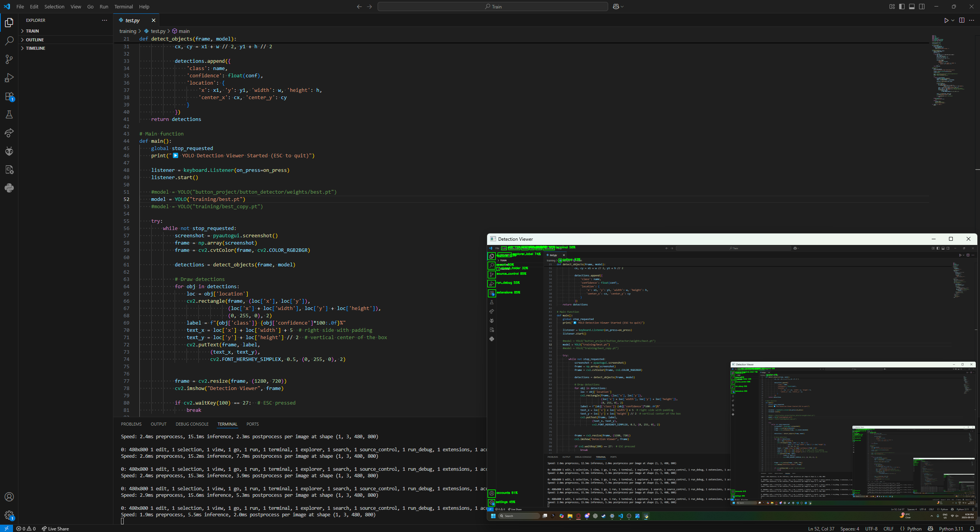Click the 'Train' command center search box
Viewport: 980px width, 532px height.
pyautogui.click(x=492, y=7)
